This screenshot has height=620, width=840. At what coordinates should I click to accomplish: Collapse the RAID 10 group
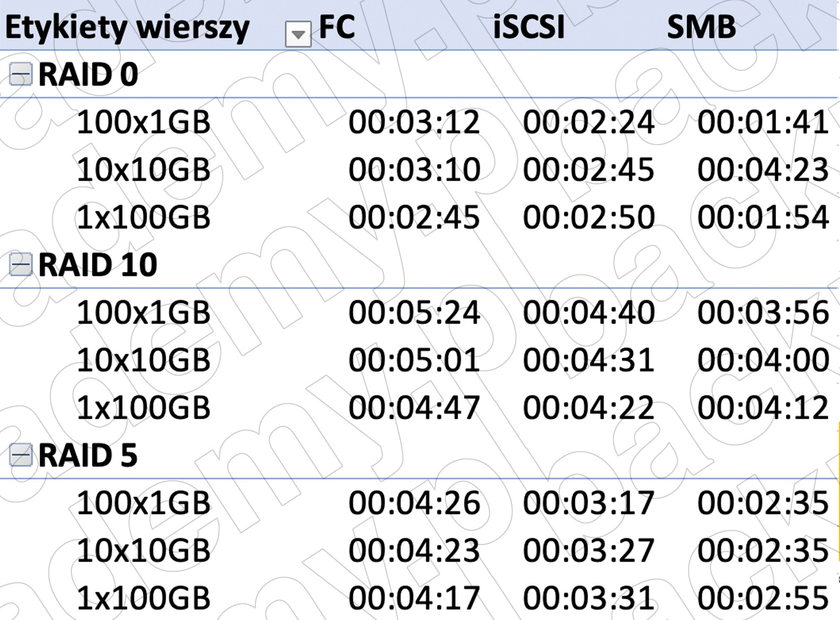pyautogui.click(x=21, y=265)
